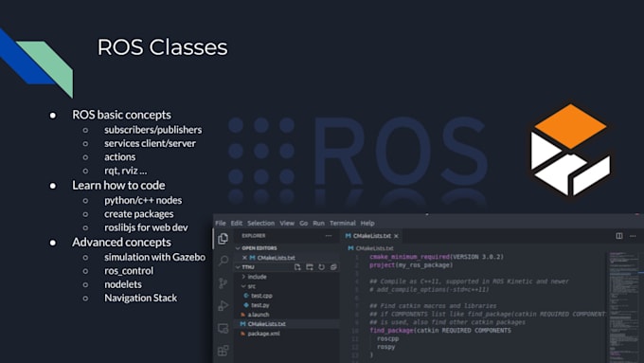
Task: Open the Source Control view
Action: tap(223, 283)
